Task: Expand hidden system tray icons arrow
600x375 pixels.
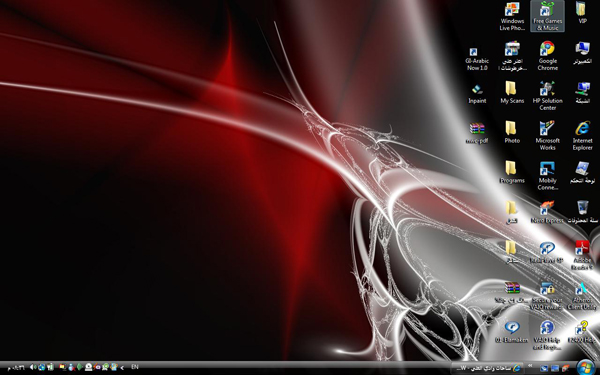Action: [123, 367]
